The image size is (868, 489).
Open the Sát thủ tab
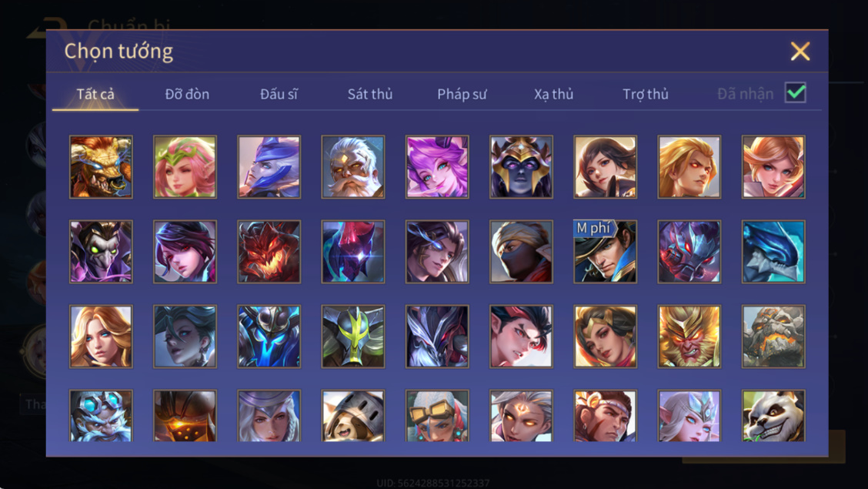[370, 94]
